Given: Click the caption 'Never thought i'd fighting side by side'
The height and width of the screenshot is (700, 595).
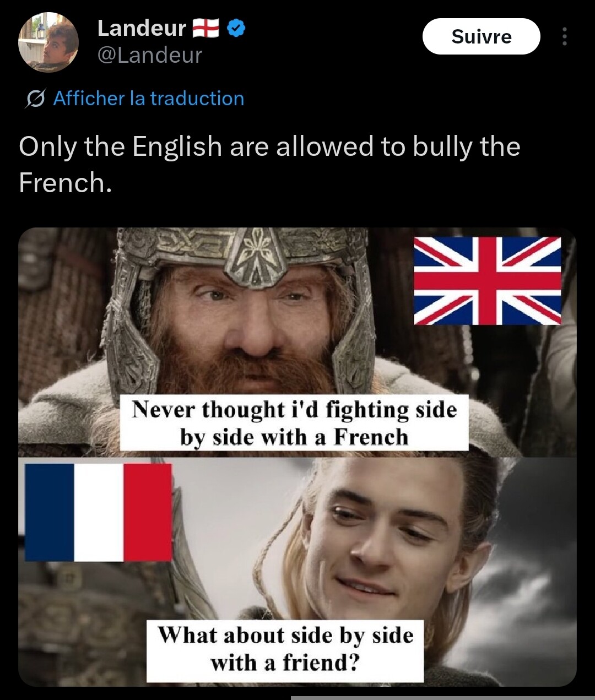Looking at the screenshot, I should [x=294, y=423].
